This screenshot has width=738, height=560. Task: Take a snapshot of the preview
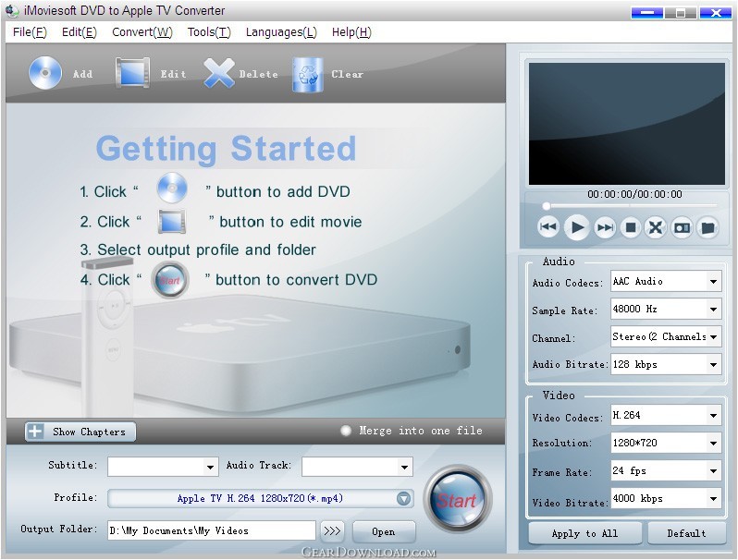point(682,227)
